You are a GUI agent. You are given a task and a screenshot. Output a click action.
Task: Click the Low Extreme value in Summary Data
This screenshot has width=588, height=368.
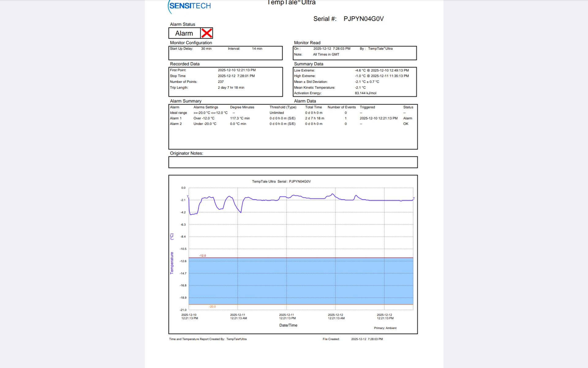(x=382, y=71)
